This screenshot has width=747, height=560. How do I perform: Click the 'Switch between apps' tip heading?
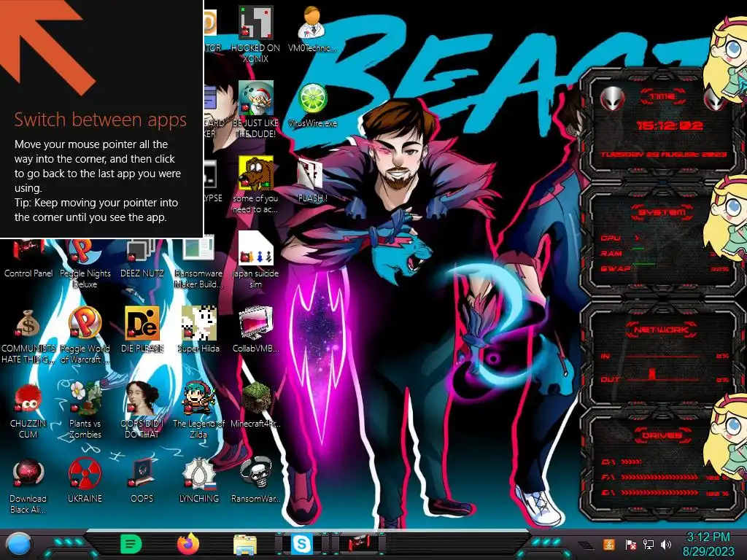101,120
